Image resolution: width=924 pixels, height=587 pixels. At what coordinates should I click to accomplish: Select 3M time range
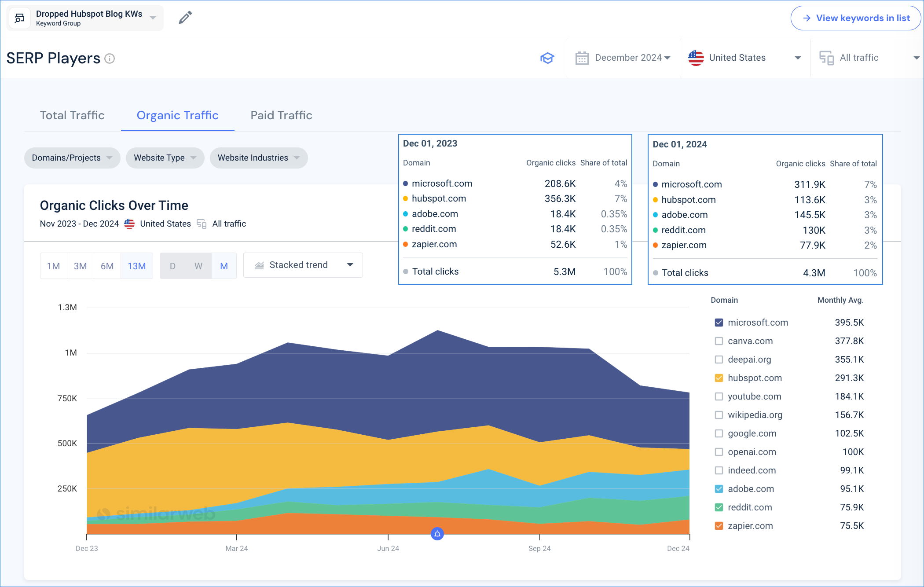point(81,266)
